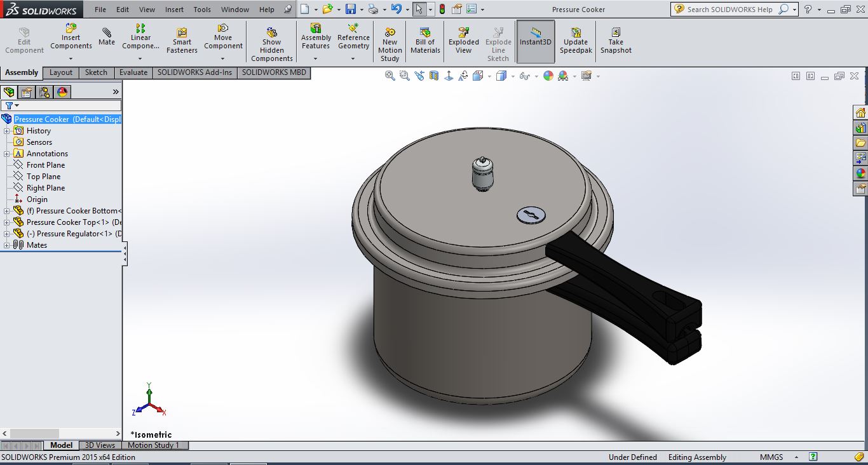Open the ConfigurationManager tab icon
The image size is (868, 465).
click(44, 91)
